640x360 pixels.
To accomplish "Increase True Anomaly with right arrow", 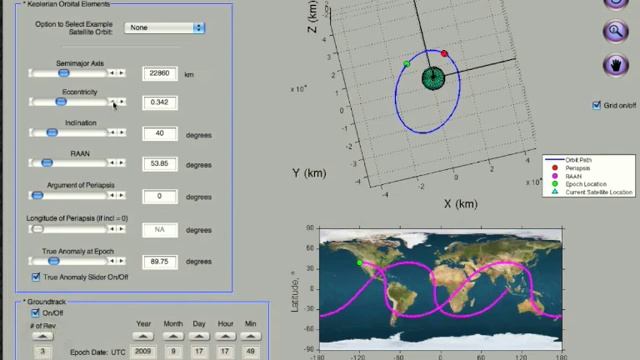I will pyautogui.click(x=121, y=261).
